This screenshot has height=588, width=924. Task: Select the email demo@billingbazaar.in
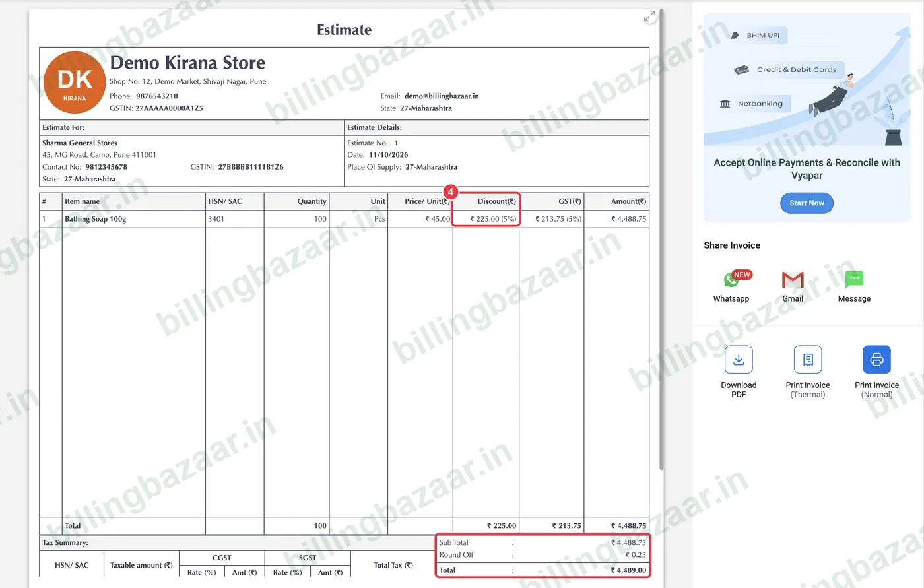442,96
